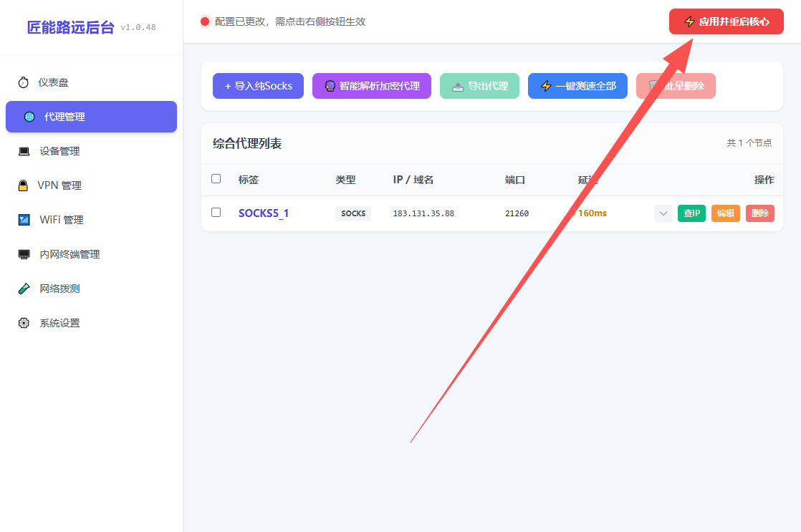Click the laptop icon for 设备管理

[24, 151]
